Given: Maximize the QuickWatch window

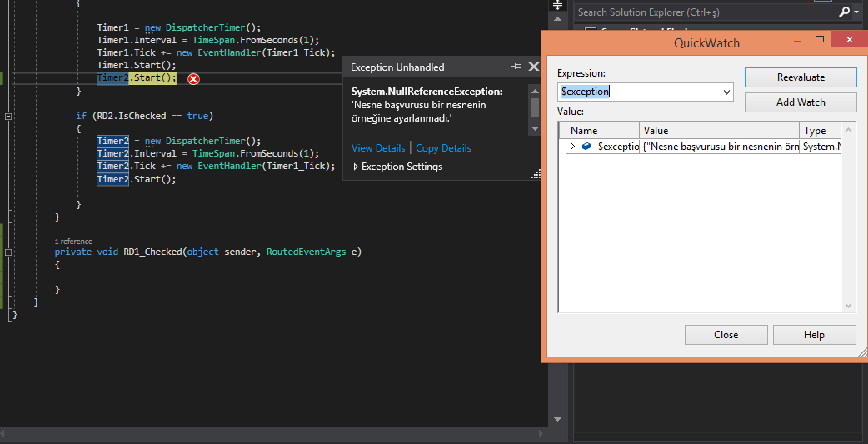Looking at the screenshot, I should click(820, 40).
